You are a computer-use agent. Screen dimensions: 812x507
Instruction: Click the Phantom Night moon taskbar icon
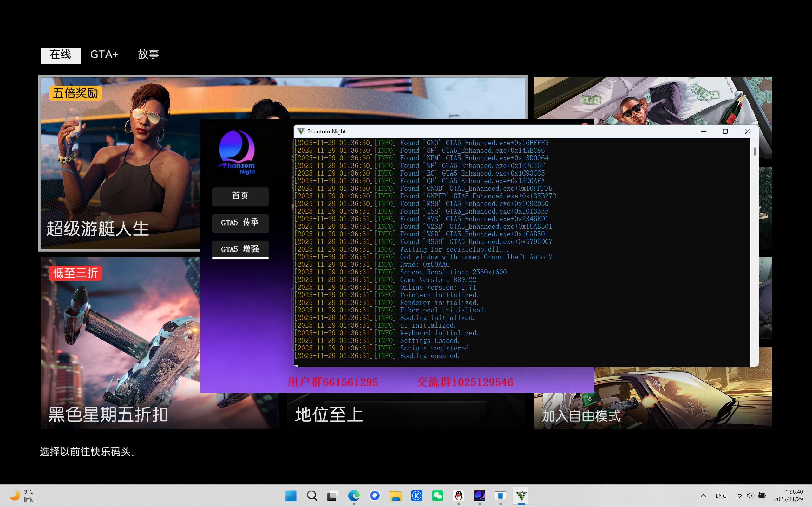pyautogui.click(x=480, y=496)
